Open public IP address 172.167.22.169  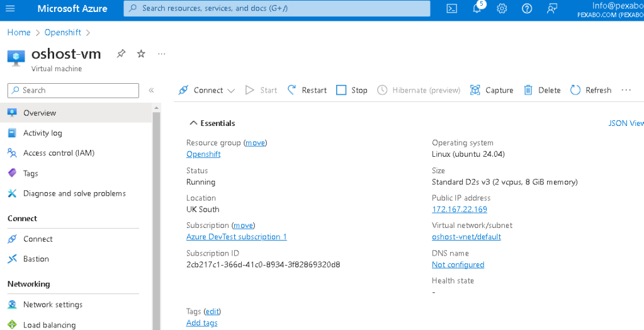click(x=460, y=209)
